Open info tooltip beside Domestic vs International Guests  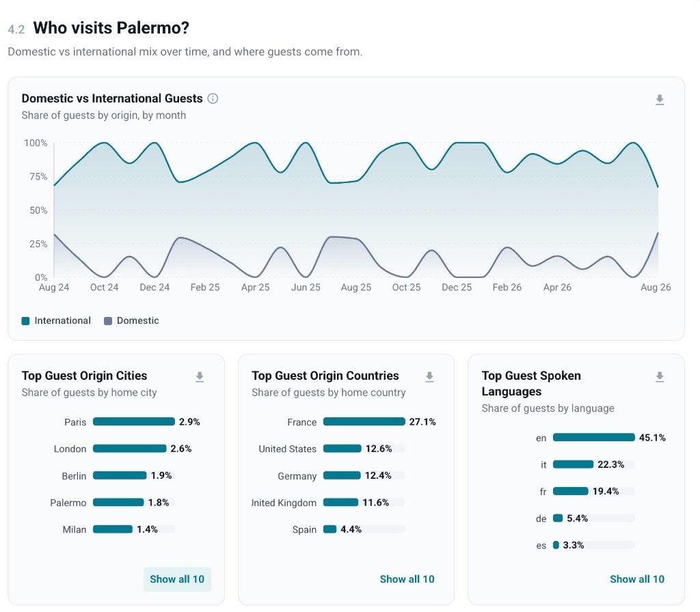[x=213, y=98]
